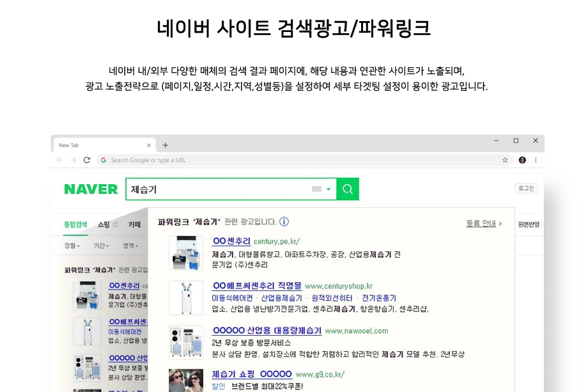Open OO에프씨센추리 직영몰 ad title
This screenshot has height=392, width=588.
[257, 285]
